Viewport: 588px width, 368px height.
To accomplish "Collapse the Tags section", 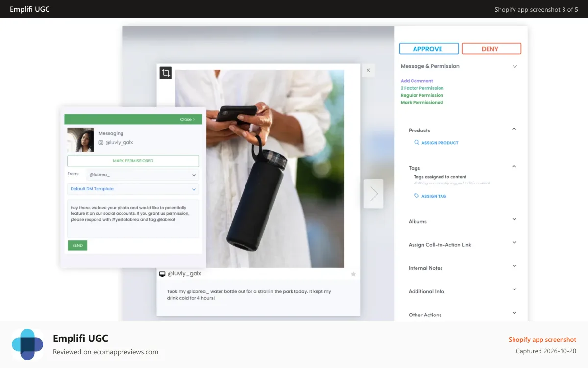I will [x=514, y=166].
